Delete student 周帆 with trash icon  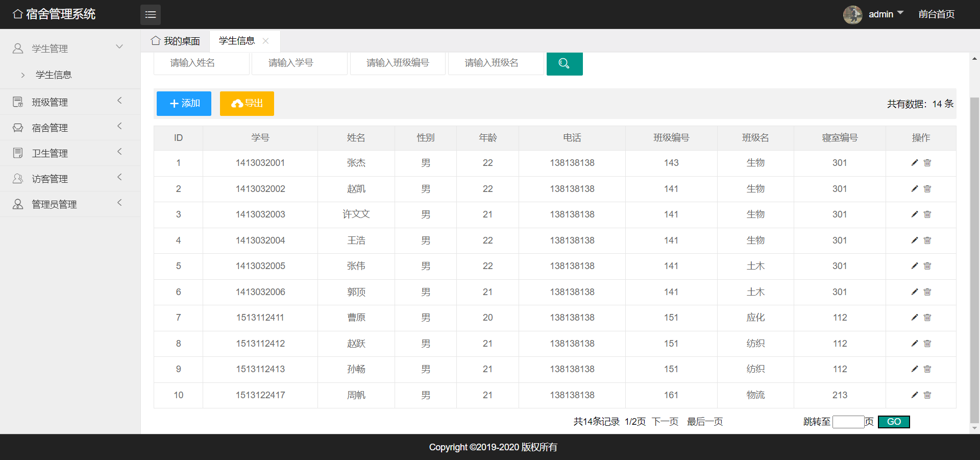927,395
